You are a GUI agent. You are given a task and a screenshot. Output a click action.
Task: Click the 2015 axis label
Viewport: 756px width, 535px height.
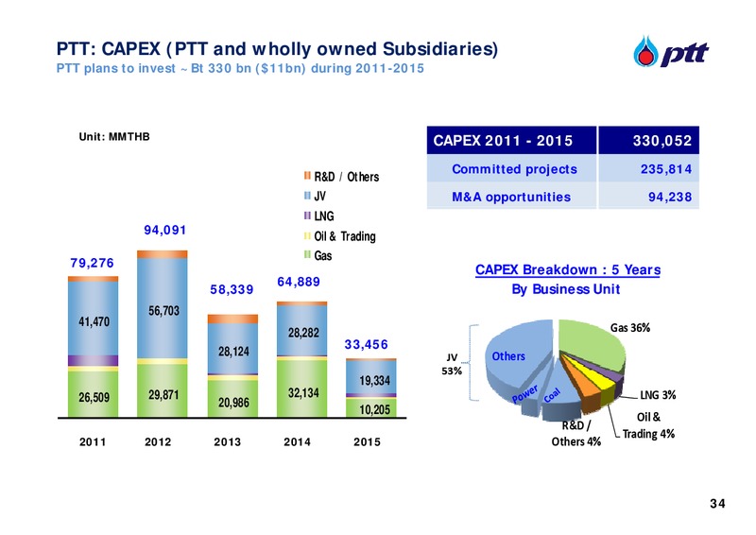pyautogui.click(x=367, y=441)
